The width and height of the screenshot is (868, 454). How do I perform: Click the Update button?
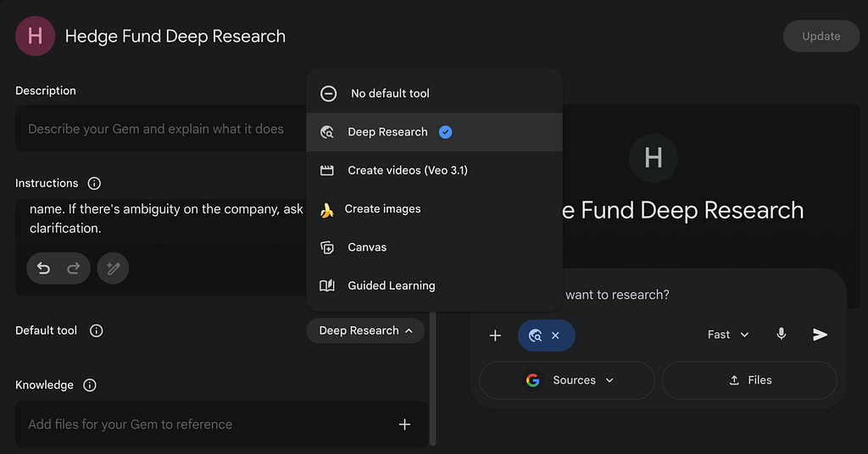click(821, 36)
